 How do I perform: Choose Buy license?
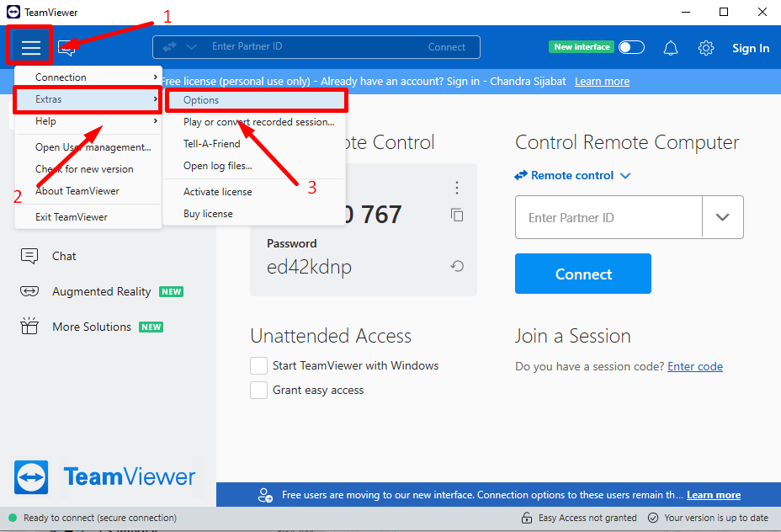tap(208, 214)
